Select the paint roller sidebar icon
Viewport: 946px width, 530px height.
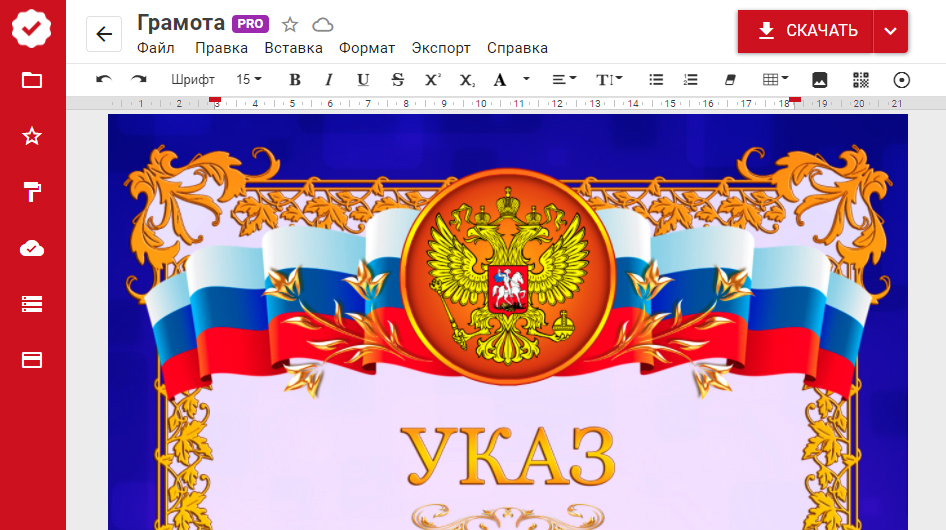[x=31, y=192]
